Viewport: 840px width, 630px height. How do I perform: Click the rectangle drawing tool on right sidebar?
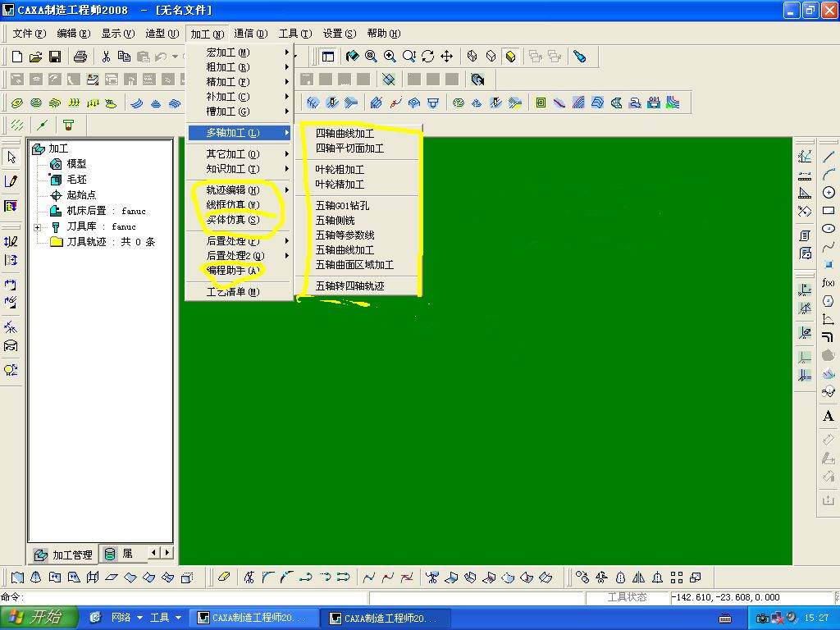pos(829,211)
